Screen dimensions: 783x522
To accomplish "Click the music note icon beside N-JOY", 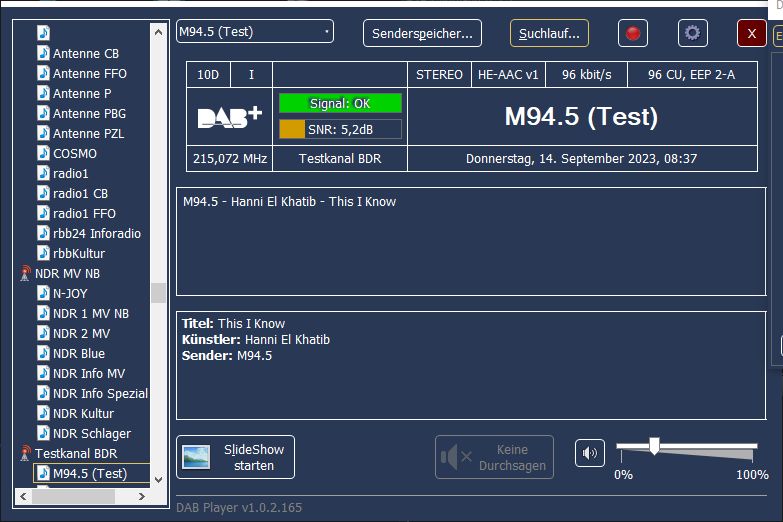I will point(43,293).
